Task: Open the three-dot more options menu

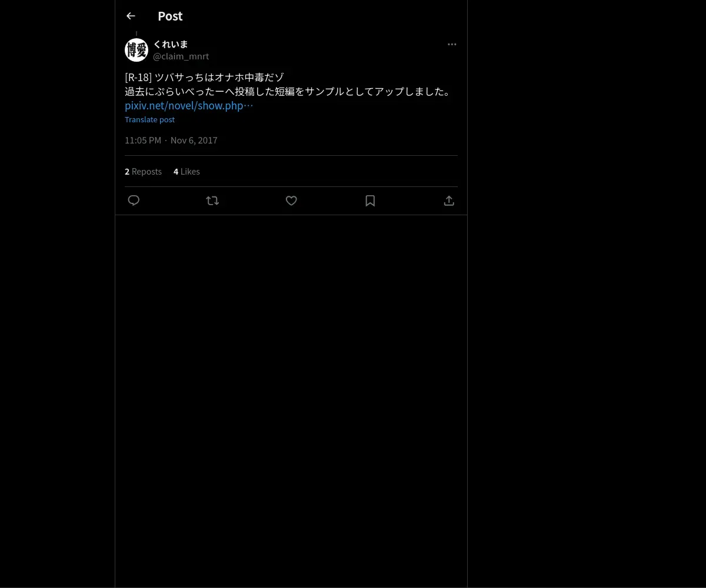Action: pos(452,44)
